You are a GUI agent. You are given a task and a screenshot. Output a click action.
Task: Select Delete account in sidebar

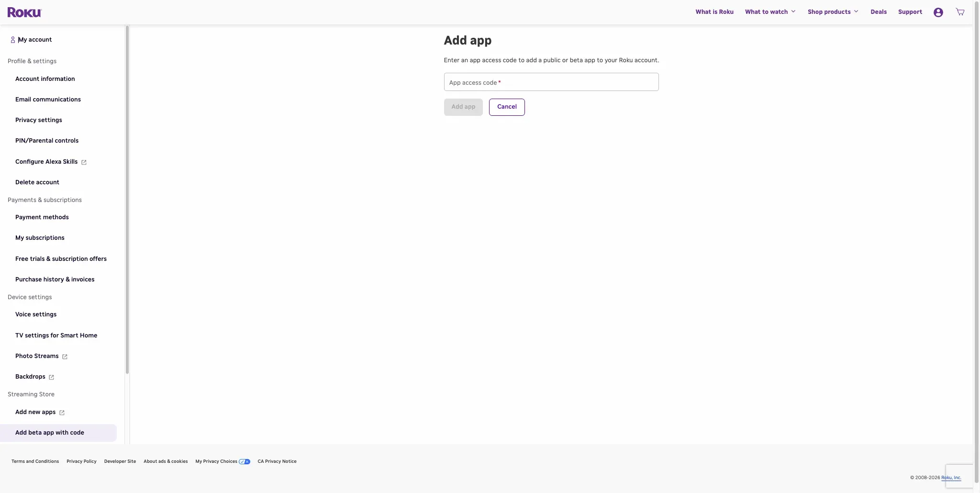click(37, 182)
